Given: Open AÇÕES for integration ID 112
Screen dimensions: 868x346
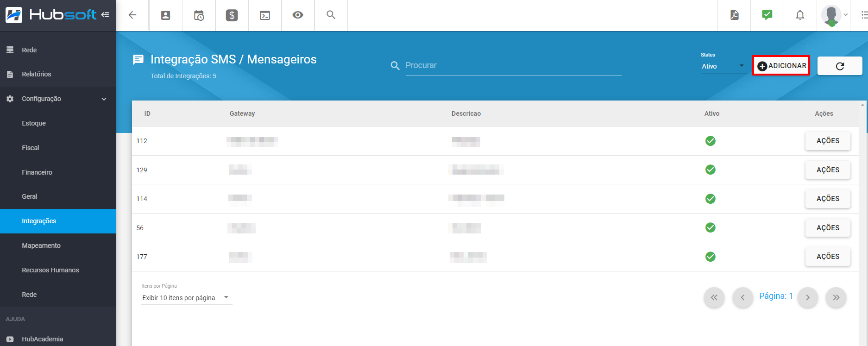Looking at the screenshot, I should click(828, 141).
